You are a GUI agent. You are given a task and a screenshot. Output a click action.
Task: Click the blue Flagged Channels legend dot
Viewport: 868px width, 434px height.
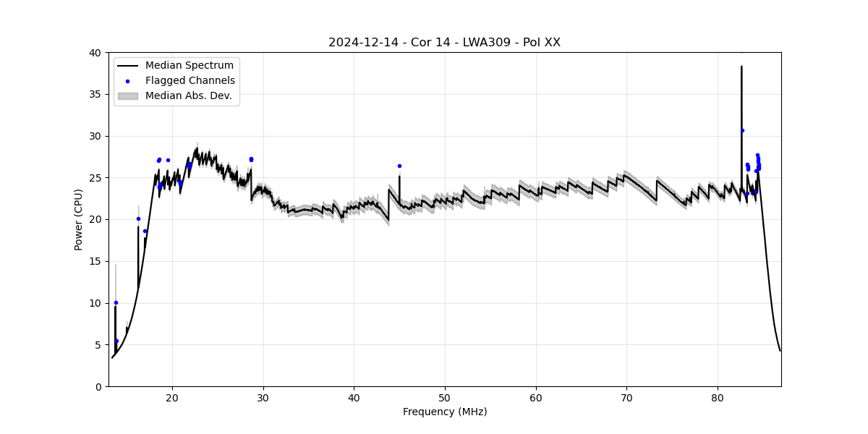127,81
